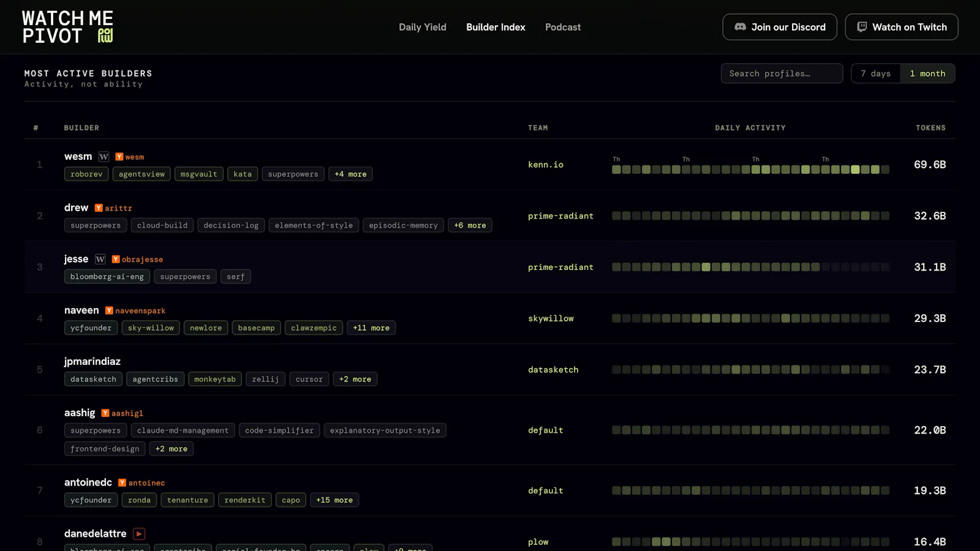Screen dimensions: 980x551
Task: Click the renderkit tag
Action: pyautogui.click(x=245, y=500)
